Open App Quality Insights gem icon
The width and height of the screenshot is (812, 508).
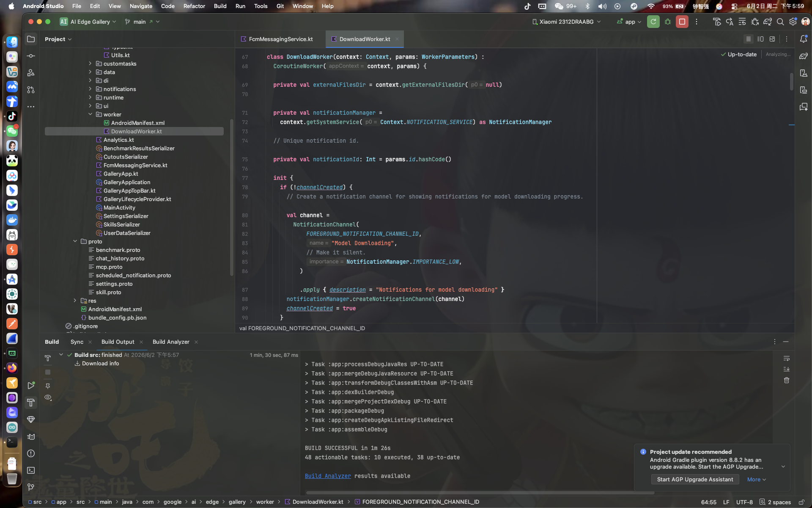pos(31,419)
